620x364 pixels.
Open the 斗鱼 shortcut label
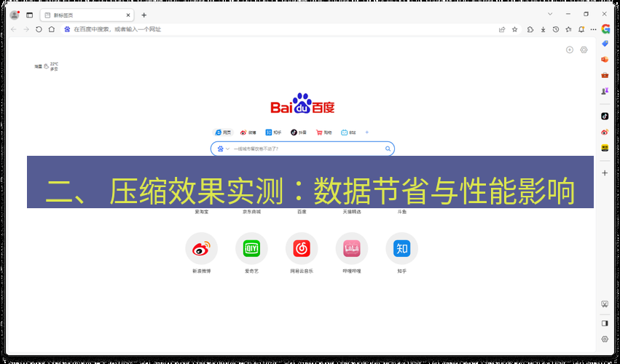tap(401, 212)
